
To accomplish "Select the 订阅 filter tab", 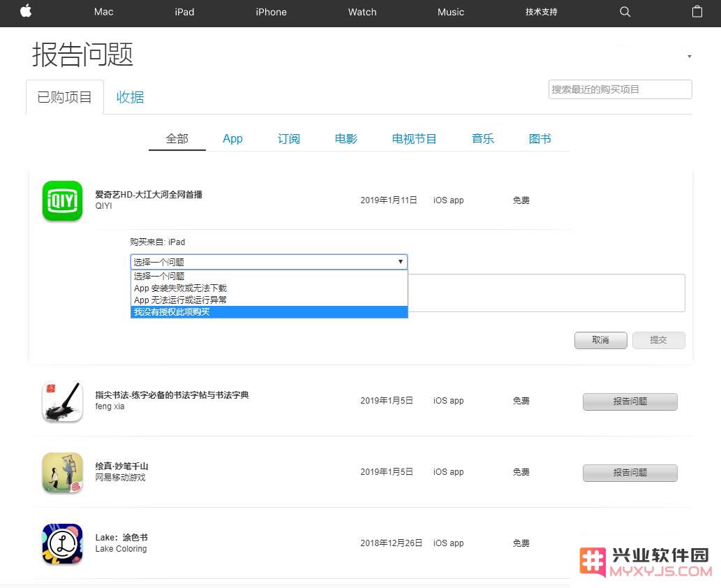I will click(x=289, y=138).
